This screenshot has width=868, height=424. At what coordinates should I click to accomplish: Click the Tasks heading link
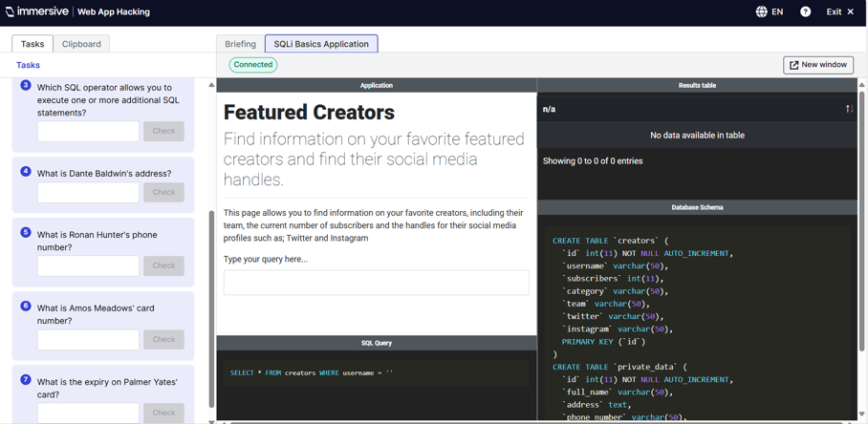(x=29, y=65)
